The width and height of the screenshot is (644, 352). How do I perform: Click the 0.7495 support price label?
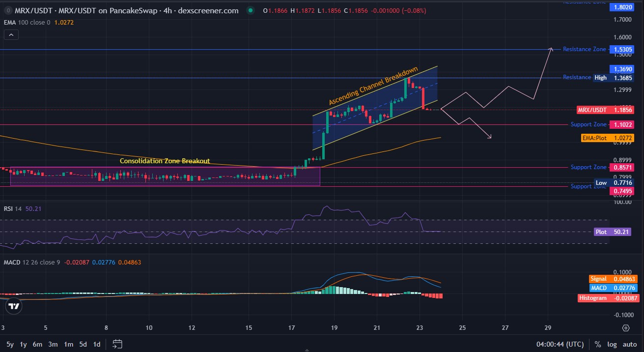[x=621, y=190]
